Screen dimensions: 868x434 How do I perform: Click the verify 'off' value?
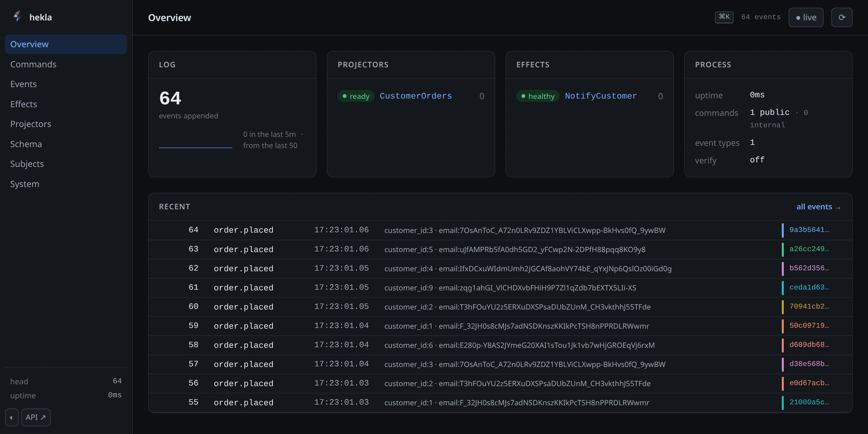tap(757, 160)
